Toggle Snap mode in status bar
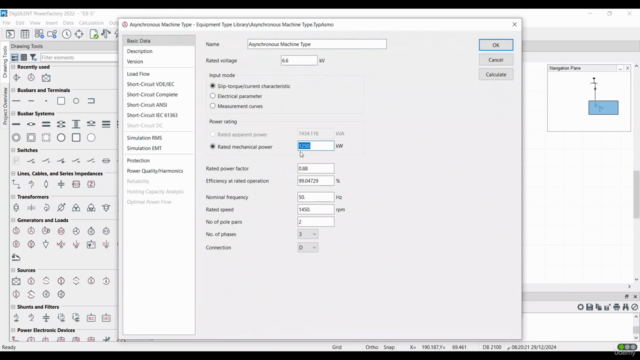This screenshot has height=360, width=640. 389,347
